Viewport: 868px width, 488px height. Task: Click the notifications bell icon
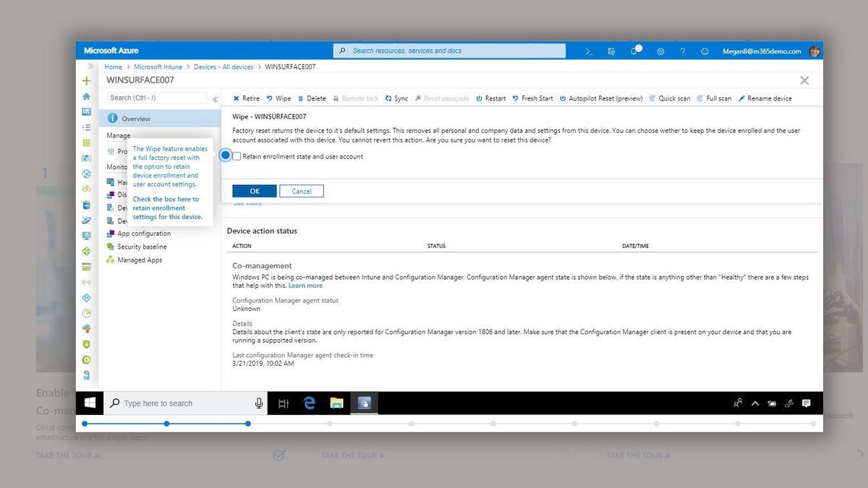point(634,51)
